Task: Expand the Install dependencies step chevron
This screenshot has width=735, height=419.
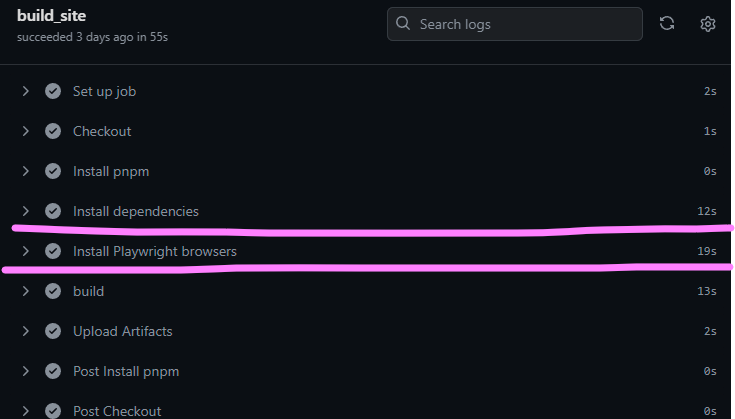Action: pos(26,211)
